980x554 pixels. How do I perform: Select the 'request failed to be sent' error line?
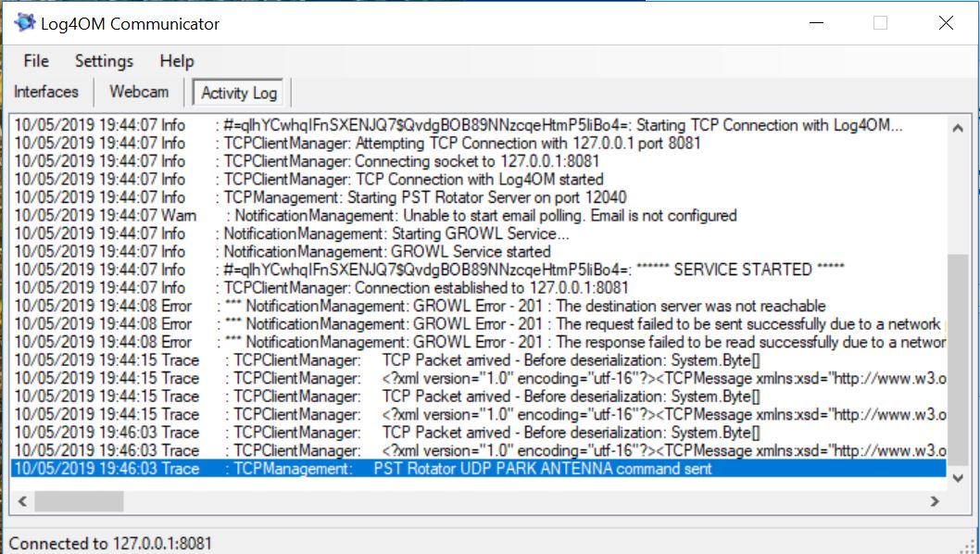click(479, 324)
